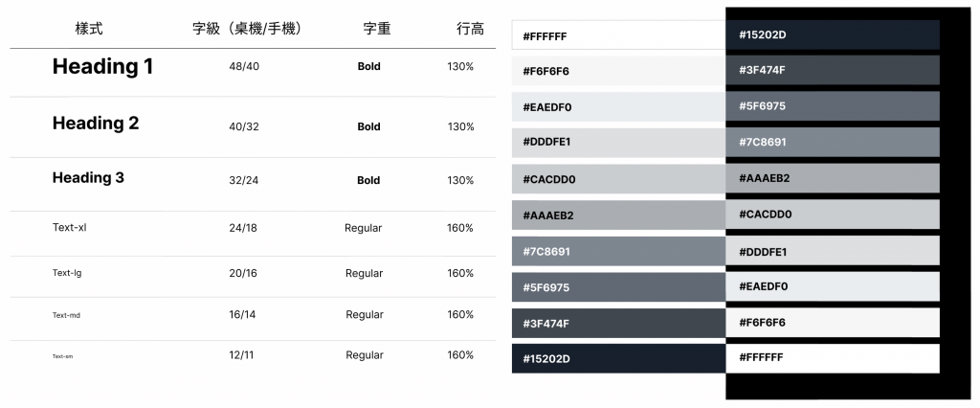The height and width of the screenshot is (408, 980).
Task: Choose the #CACDD0 swatch on the light panel
Action: [618, 179]
